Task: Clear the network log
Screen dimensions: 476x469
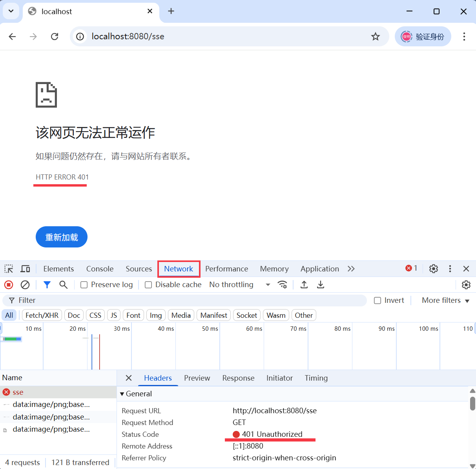Action: (25, 285)
